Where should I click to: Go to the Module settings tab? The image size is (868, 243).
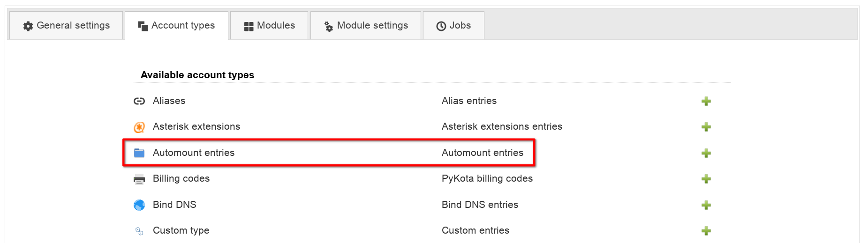click(366, 26)
